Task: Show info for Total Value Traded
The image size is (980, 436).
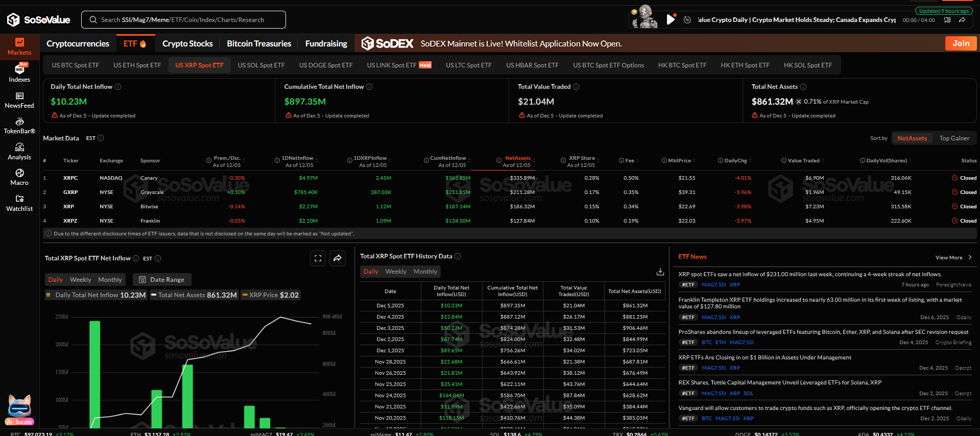Action: pyautogui.click(x=576, y=87)
